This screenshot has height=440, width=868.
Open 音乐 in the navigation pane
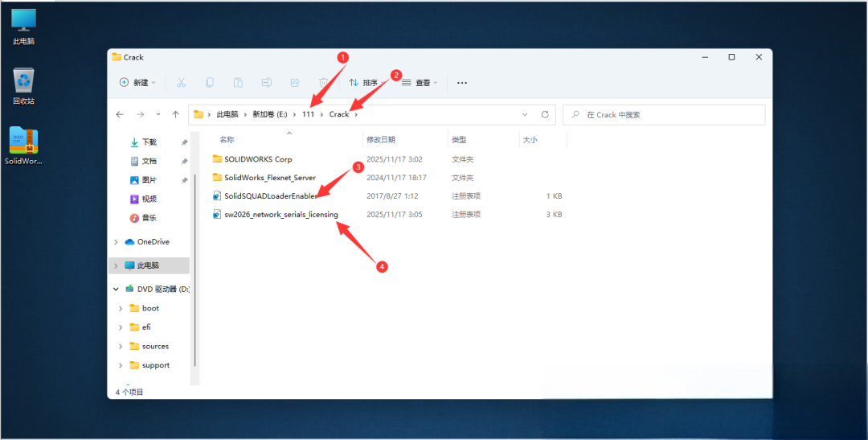tap(149, 218)
